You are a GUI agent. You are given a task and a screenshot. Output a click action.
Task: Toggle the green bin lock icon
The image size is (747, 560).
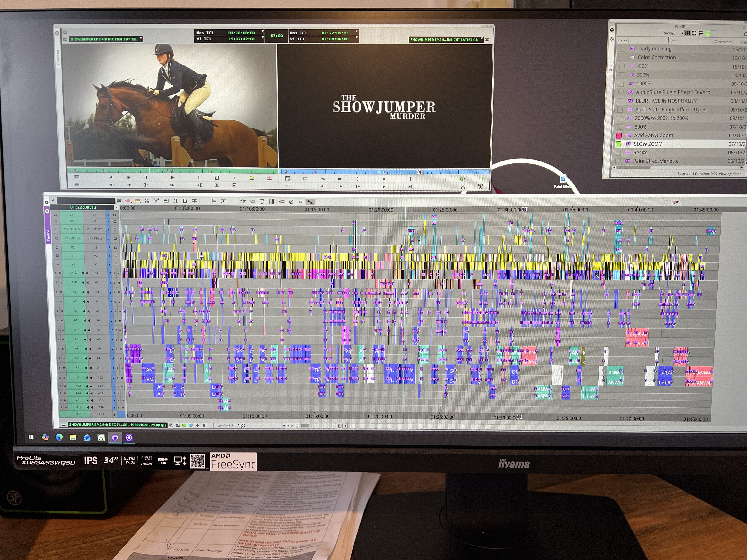[x=708, y=33]
